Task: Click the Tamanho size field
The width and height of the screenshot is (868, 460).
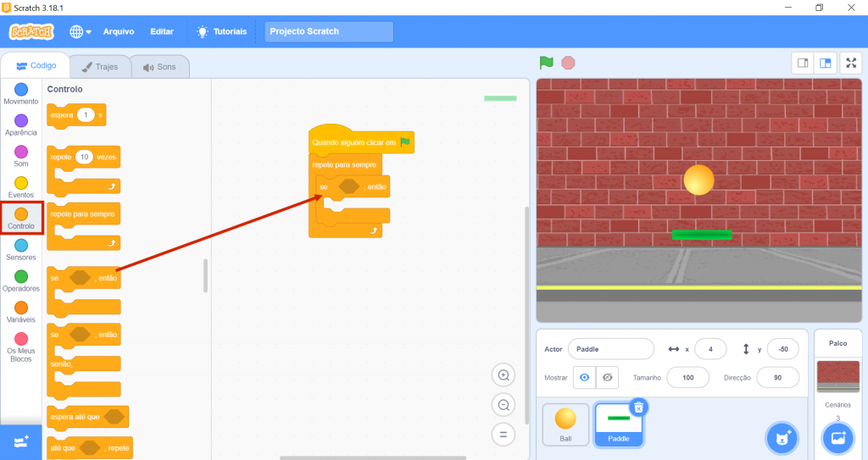Action: tap(688, 378)
